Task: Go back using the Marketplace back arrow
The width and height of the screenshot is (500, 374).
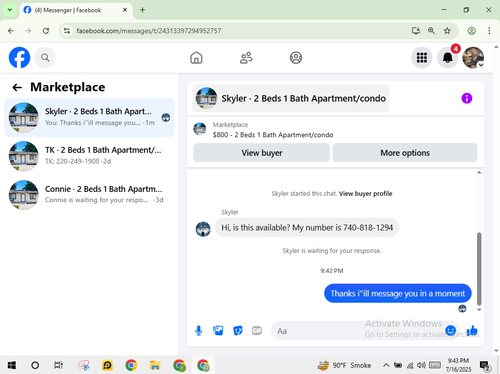Action: coord(17,87)
